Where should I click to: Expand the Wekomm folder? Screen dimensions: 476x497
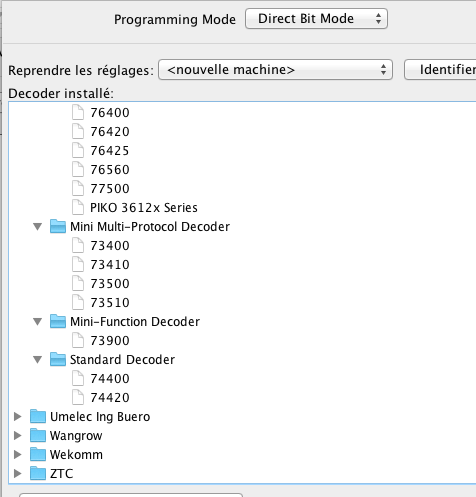click(x=18, y=454)
